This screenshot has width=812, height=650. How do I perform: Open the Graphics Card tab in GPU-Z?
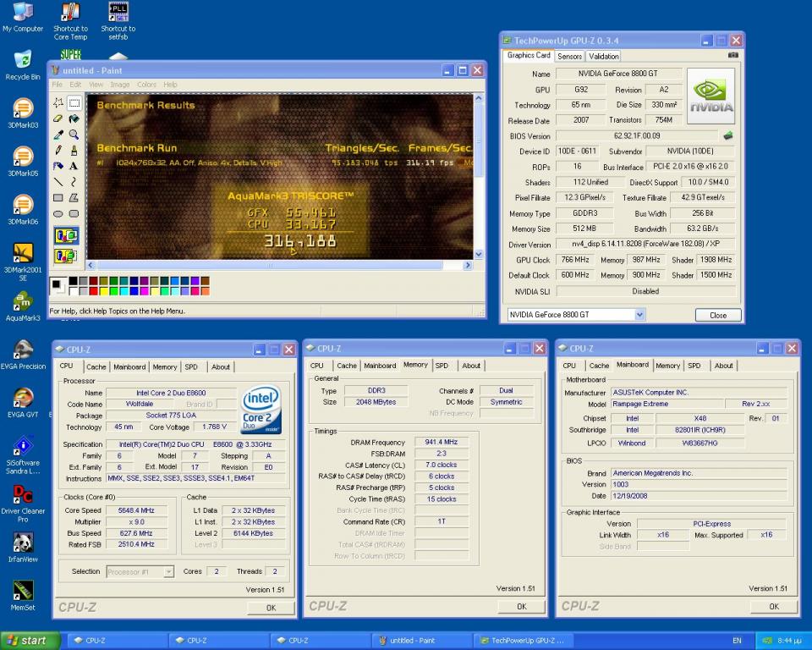tap(528, 55)
